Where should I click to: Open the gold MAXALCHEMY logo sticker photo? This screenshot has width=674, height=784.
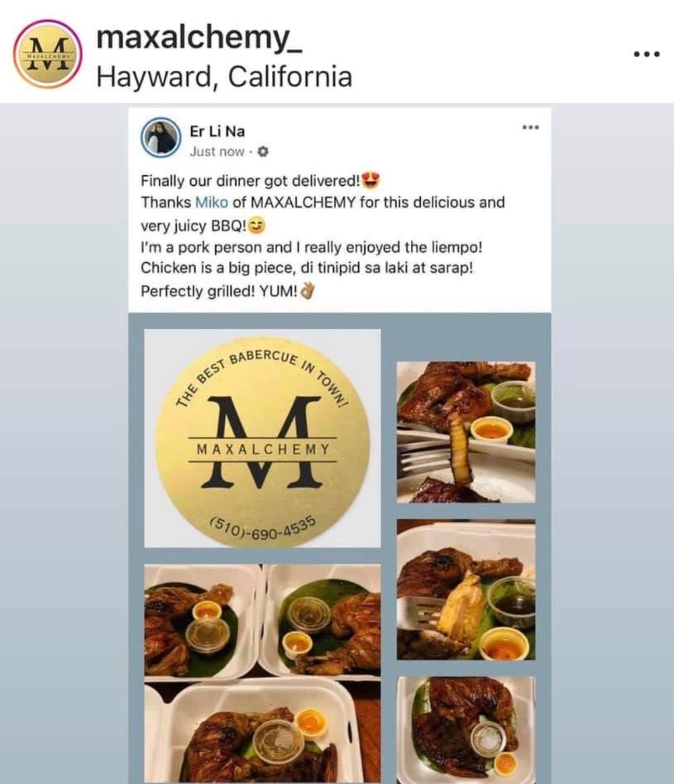262,438
